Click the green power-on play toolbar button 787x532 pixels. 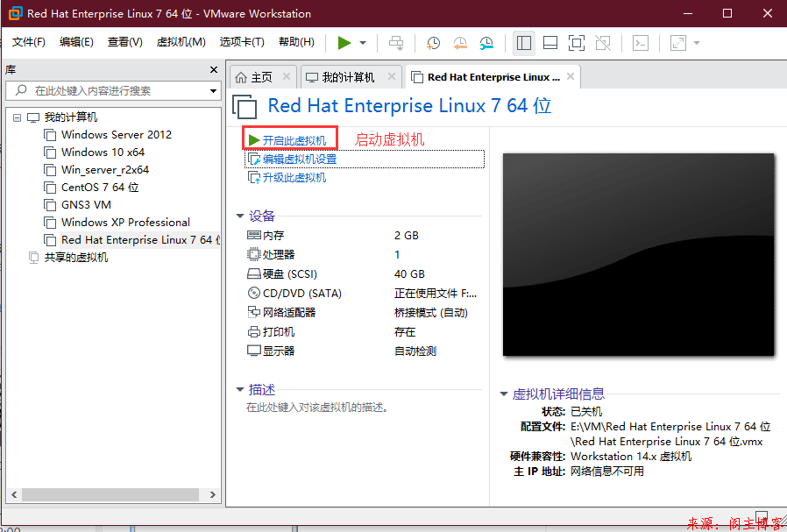click(x=344, y=43)
